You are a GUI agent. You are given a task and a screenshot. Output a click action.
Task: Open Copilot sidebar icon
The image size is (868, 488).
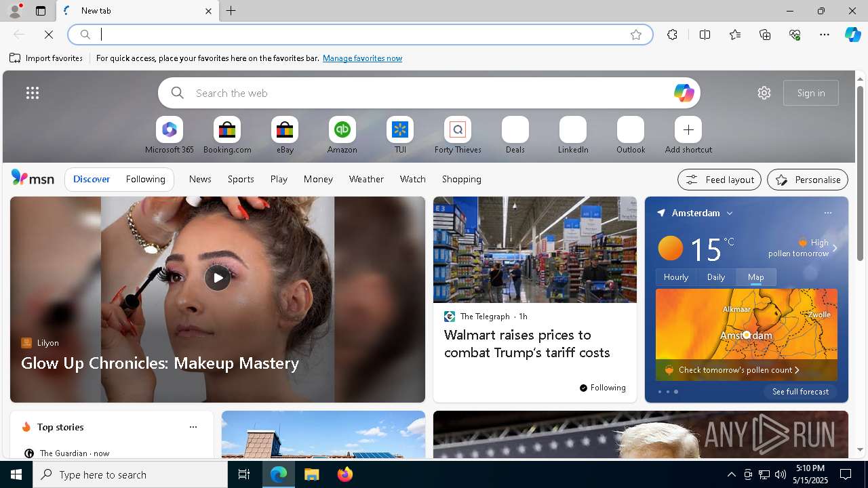(853, 35)
